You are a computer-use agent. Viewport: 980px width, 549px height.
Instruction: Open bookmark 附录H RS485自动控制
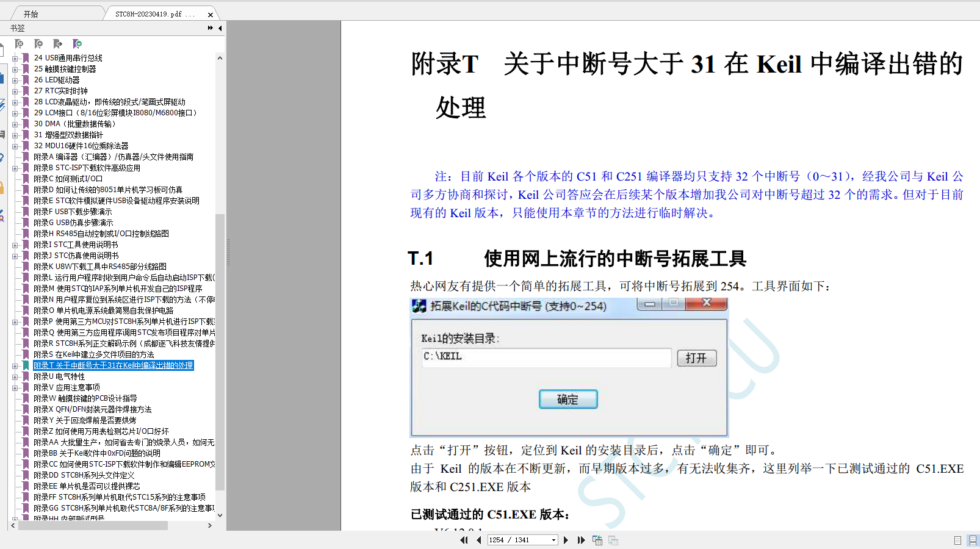[101, 234]
